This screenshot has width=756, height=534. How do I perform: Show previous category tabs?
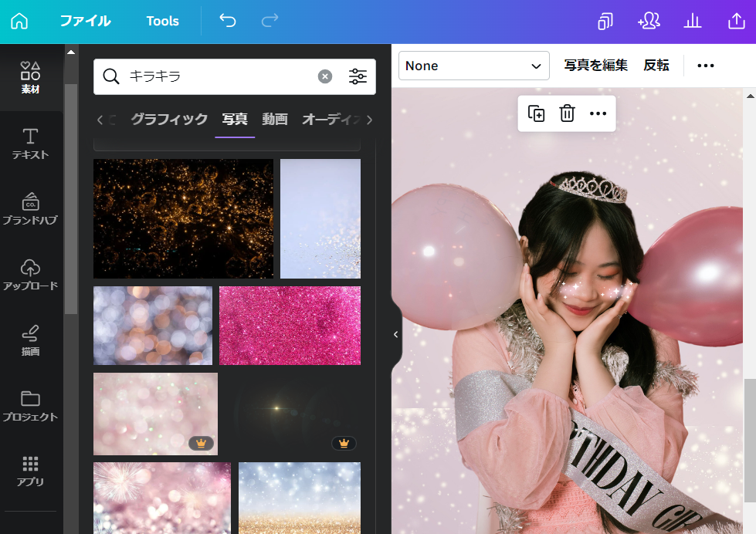(100, 120)
